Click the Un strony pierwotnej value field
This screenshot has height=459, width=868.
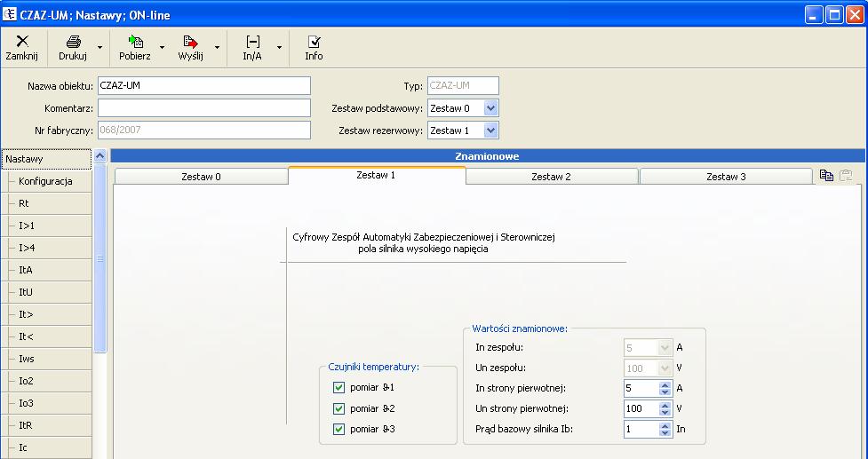(641, 408)
